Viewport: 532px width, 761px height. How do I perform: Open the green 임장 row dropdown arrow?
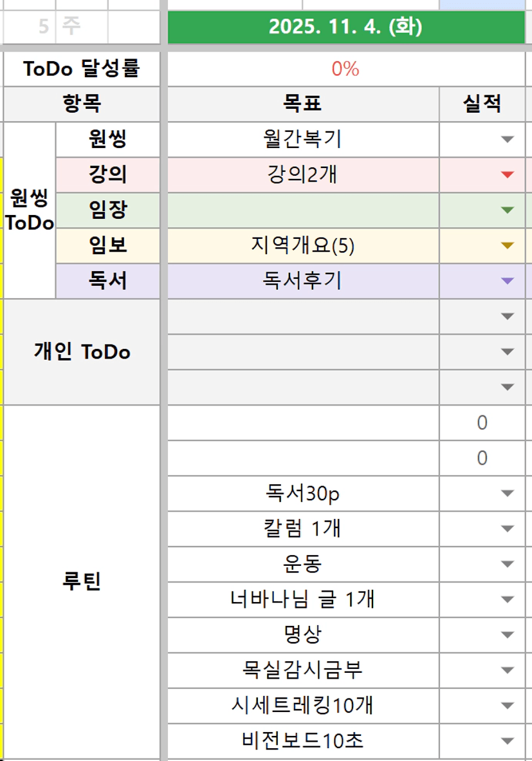[508, 210]
